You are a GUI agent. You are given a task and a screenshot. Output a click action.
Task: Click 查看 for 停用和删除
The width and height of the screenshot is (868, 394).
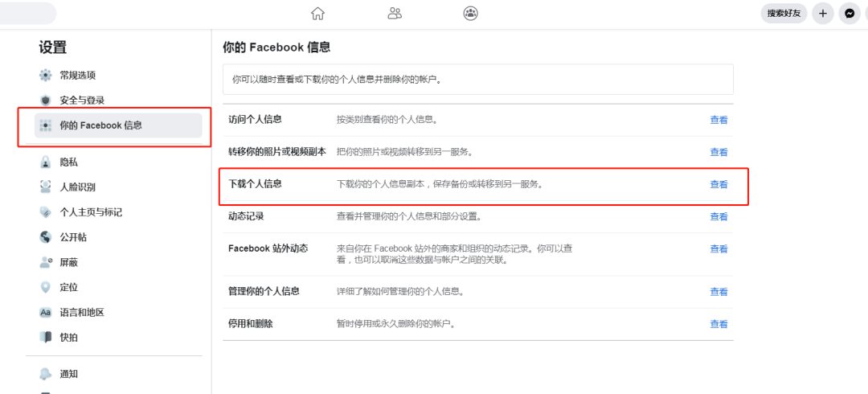click(x=719, y=323)
